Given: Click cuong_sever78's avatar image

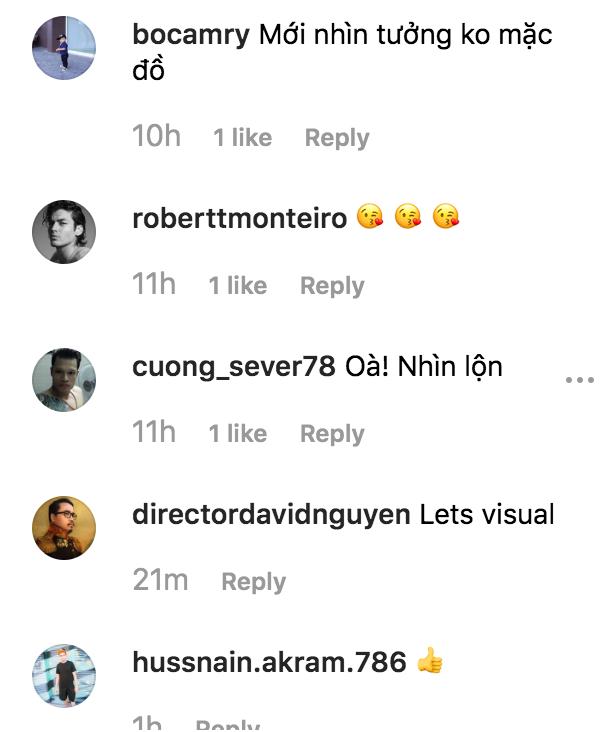Looking at the screenshot, I should coord(65,380).
